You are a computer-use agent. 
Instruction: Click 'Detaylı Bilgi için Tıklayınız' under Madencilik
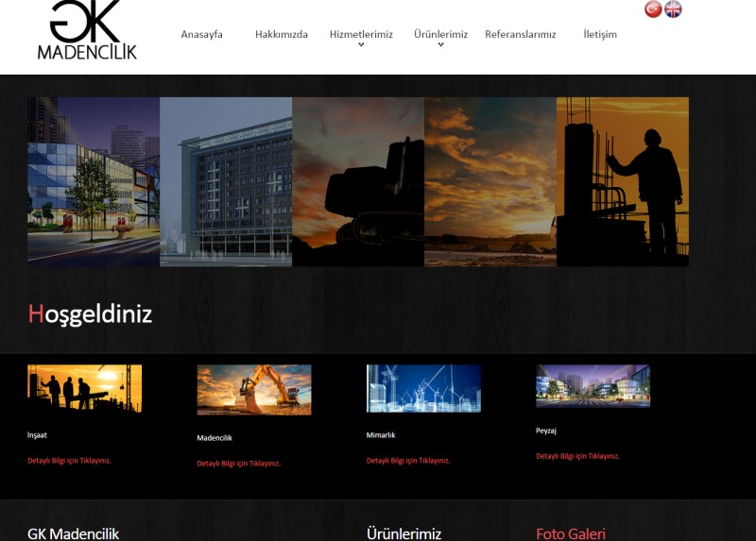(239, 464)
